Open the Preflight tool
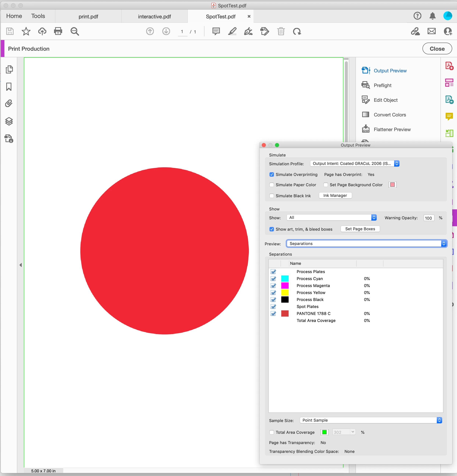This screenshot has width=457, height=476. (x=382, y=85)
